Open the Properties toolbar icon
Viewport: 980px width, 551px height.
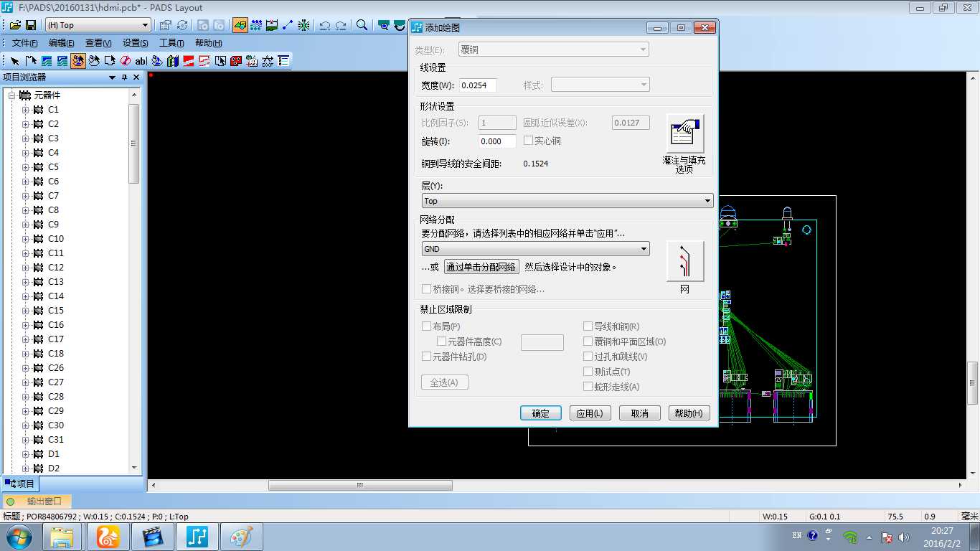166,25
